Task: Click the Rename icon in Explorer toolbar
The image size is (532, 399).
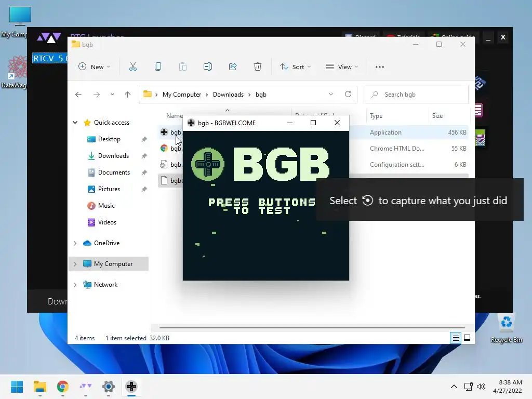Action: coord(208,67)
